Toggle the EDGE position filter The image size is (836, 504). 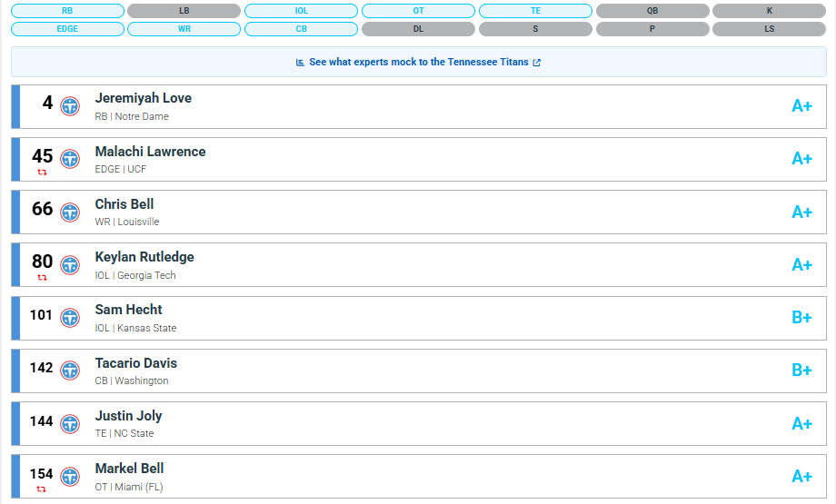(x=67, y=29)
